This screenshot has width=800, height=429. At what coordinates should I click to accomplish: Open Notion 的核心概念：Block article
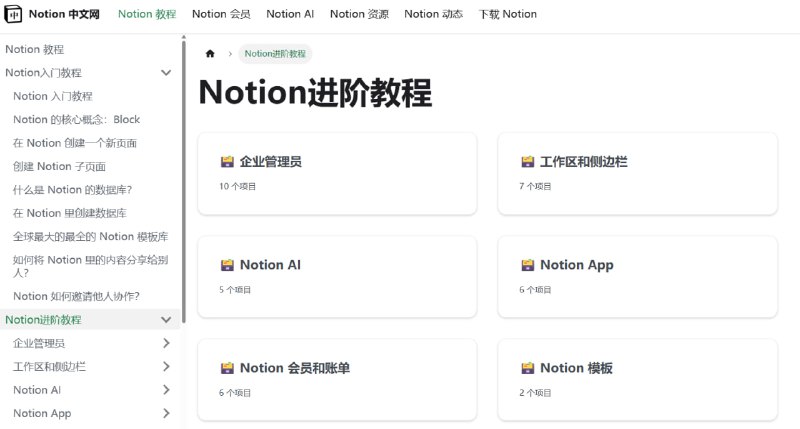[77, 119]
